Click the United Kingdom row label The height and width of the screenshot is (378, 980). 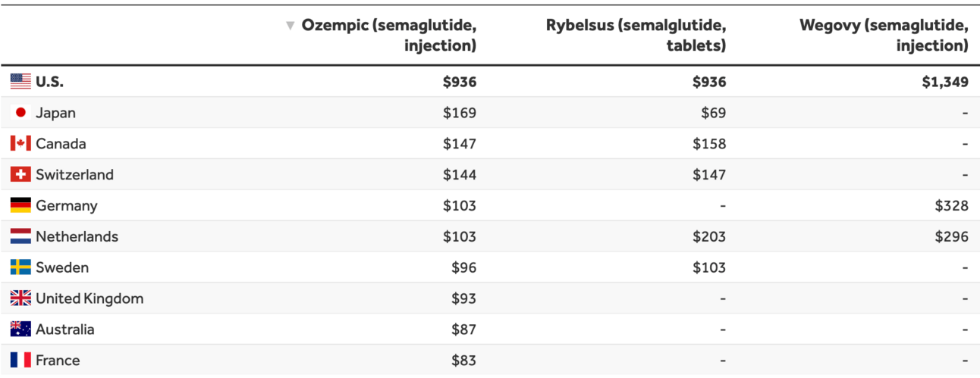(90, 298)
